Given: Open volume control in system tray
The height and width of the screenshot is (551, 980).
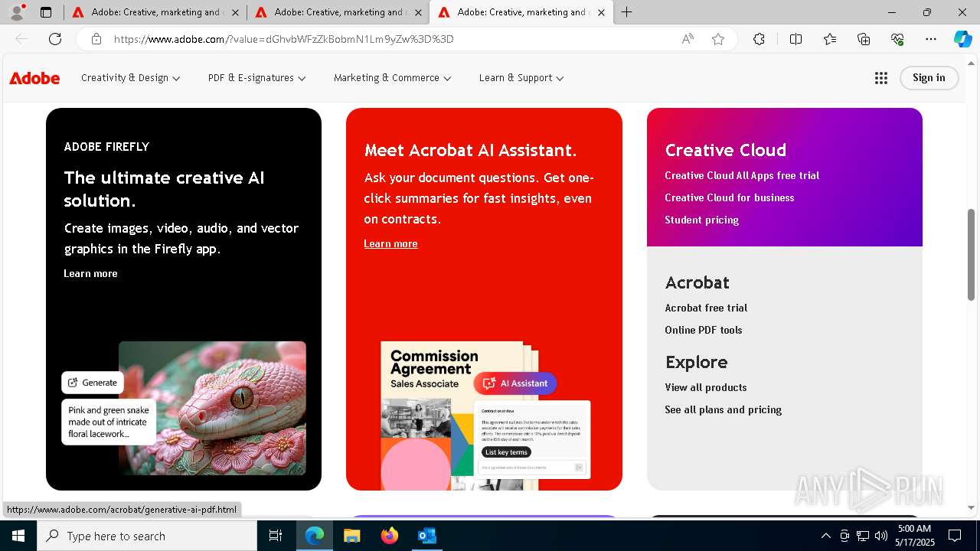Looking at the screenshot, I should coord(880,536).
